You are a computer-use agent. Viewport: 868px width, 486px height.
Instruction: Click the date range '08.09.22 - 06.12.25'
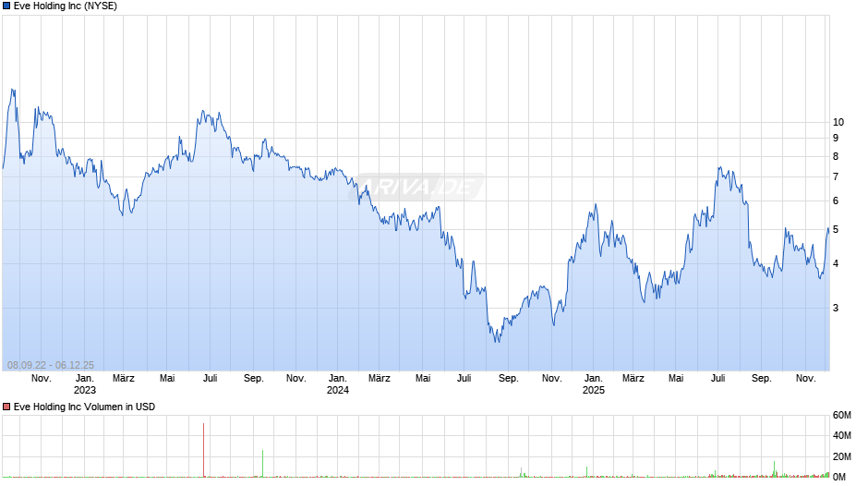[x=51, y=365]
